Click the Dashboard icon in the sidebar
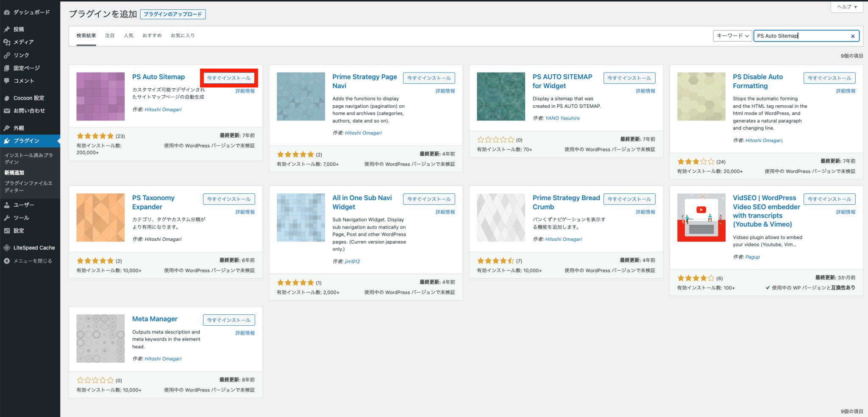 [x=7, y=12]
